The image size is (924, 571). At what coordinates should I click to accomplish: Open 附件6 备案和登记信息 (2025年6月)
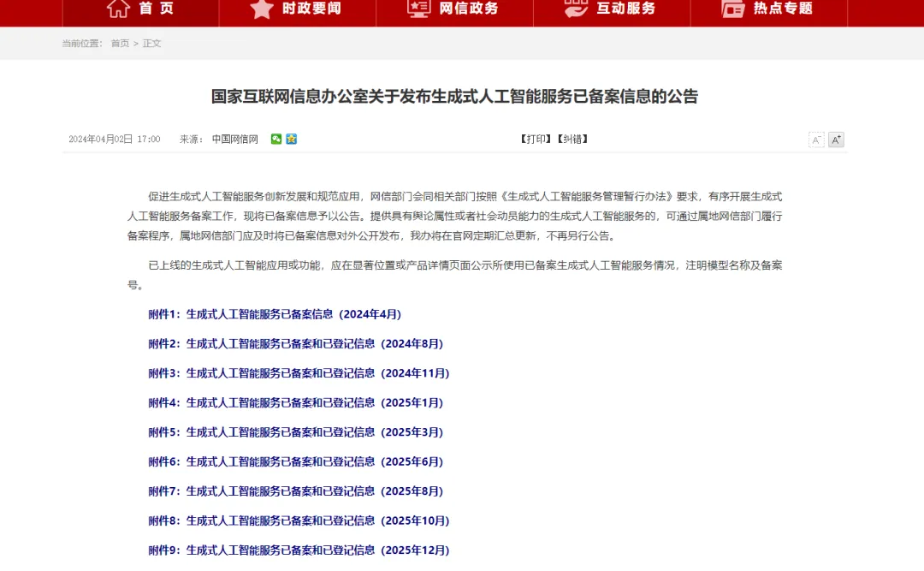point(296,462)
